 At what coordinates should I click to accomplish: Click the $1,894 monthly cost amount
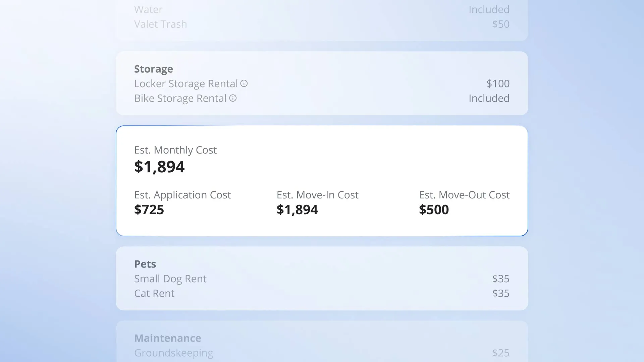(159, 167)
